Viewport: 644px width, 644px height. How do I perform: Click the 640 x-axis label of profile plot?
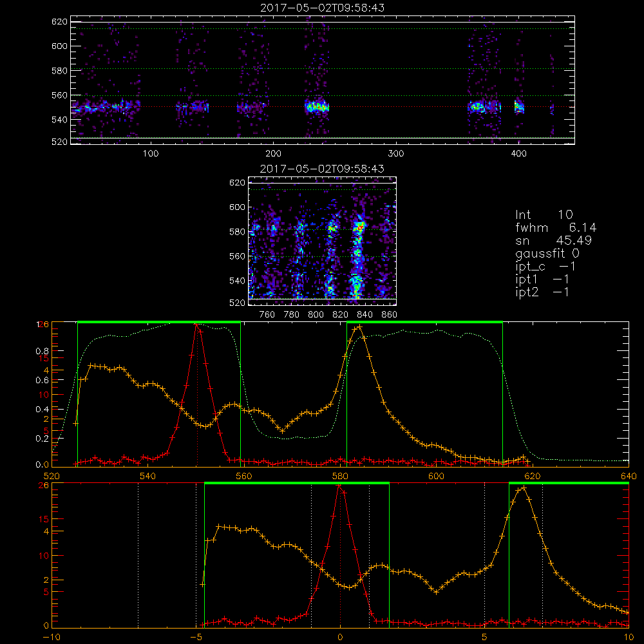click(x=629, y=477)
